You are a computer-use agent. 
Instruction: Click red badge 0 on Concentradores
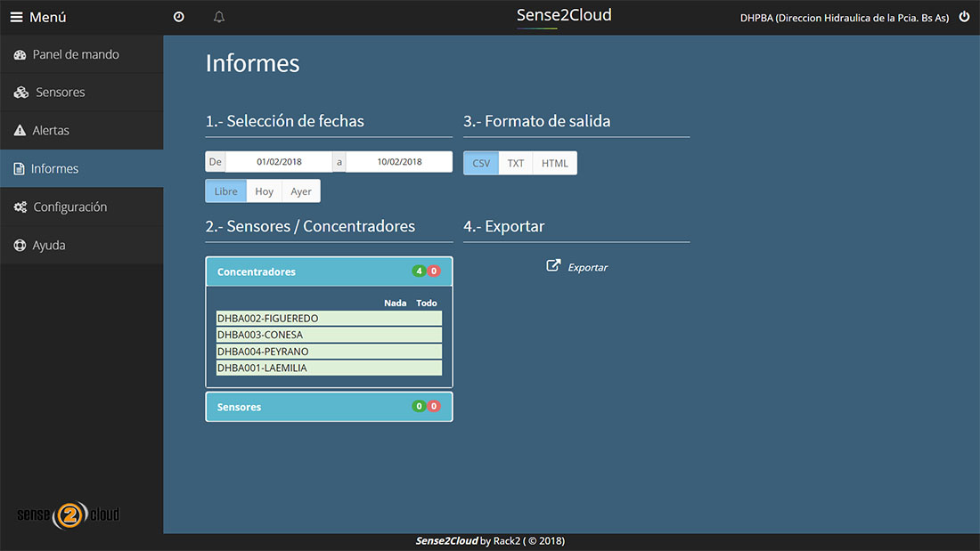click(434, 271)
